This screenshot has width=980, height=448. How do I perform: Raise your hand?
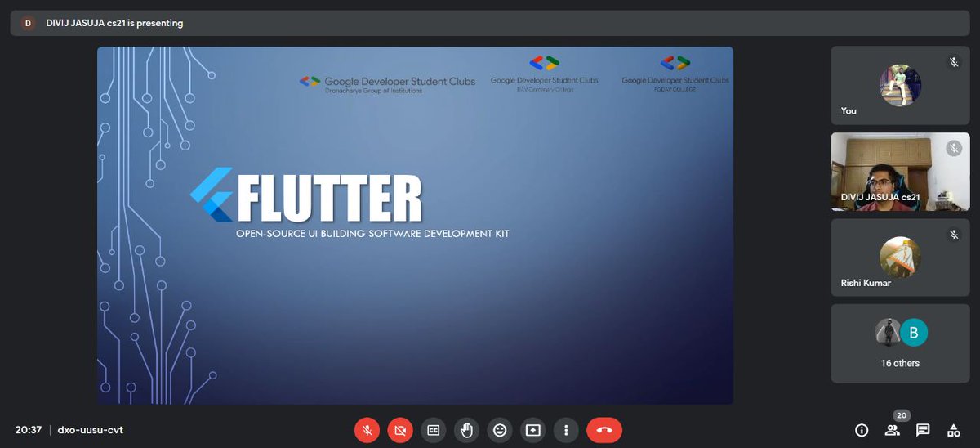pos(466,429)
